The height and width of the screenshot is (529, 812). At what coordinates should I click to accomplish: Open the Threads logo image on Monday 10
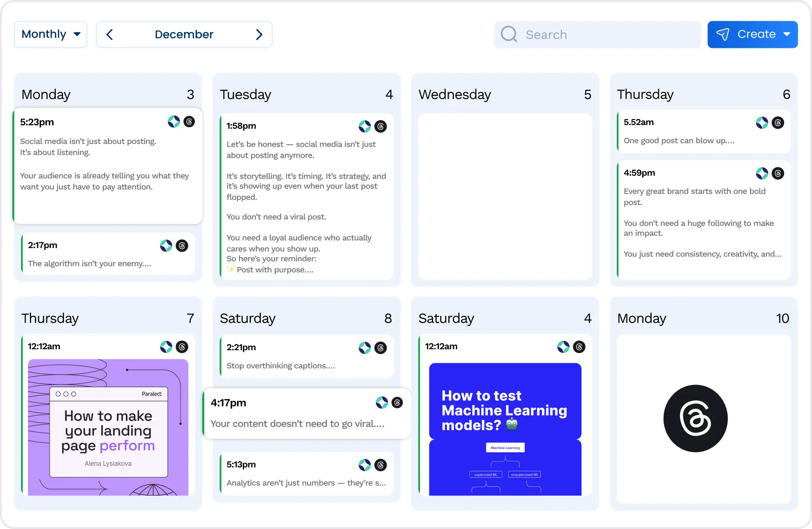click(x=695, y=418)
